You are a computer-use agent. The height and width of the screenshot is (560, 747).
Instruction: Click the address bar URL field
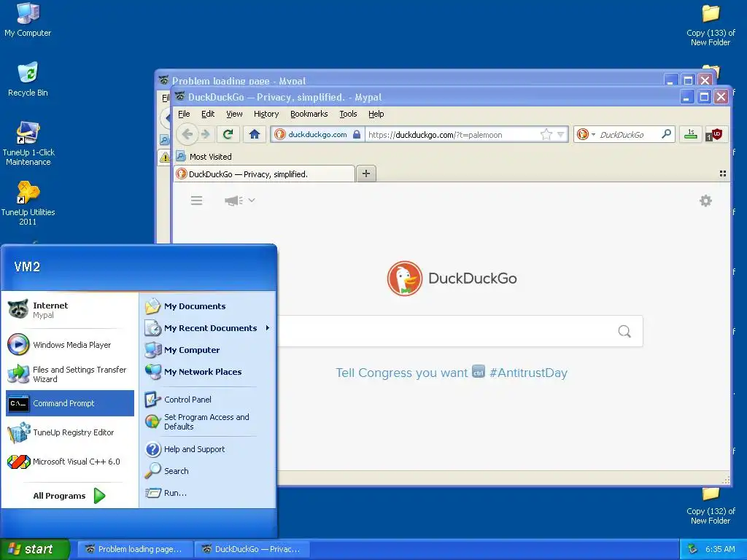tap(452, 135)
